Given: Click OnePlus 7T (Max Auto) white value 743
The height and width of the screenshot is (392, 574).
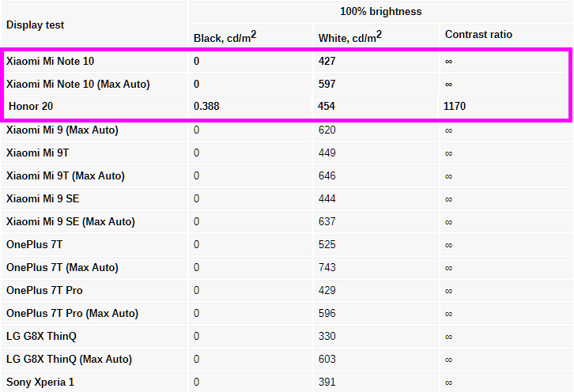Looking at the screenshot, I should pos(327,267).
